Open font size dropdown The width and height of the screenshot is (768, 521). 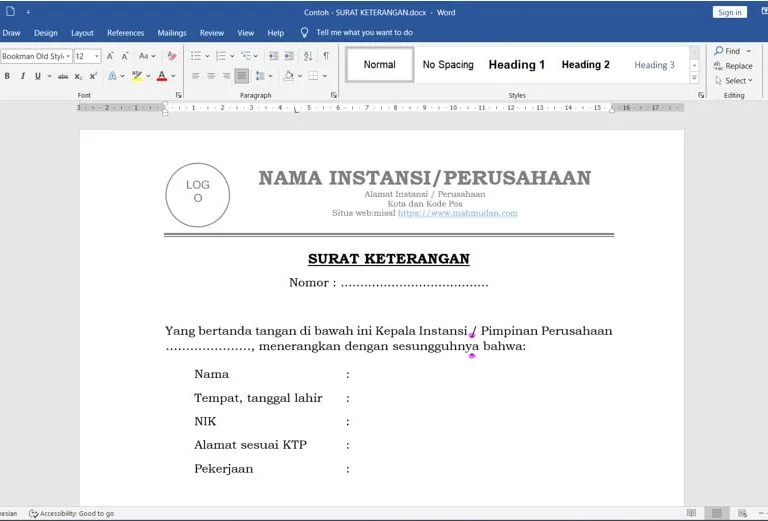pyautogui.click(x=96, y=56)
